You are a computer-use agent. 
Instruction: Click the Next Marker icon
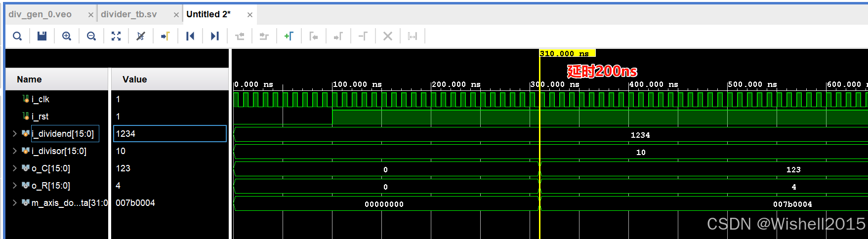[x=338, y=36]
